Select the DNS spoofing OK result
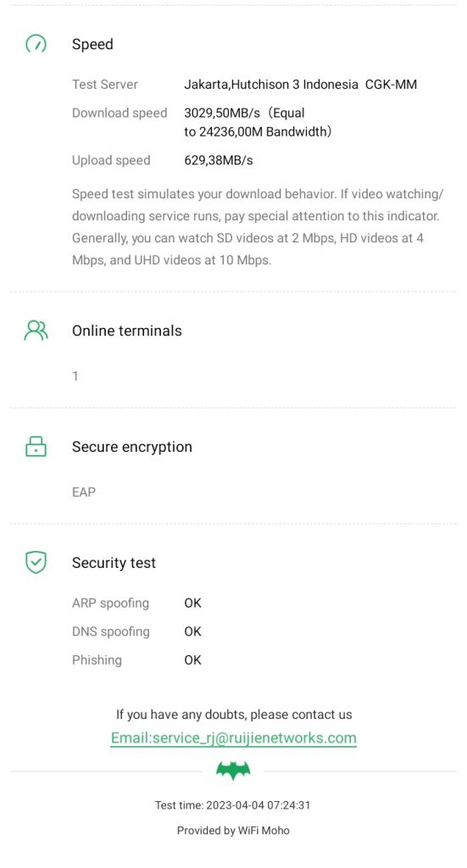 [192, 632]
